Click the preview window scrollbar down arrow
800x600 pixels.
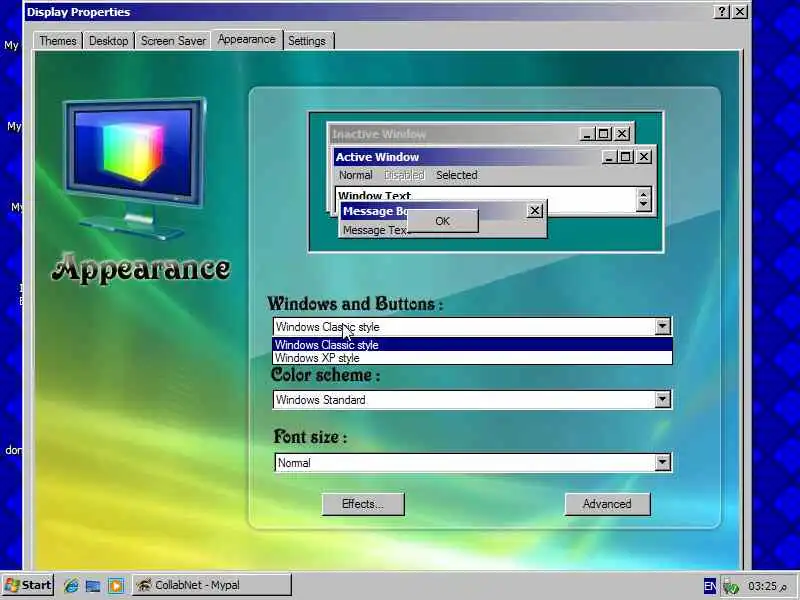point(643,205)
